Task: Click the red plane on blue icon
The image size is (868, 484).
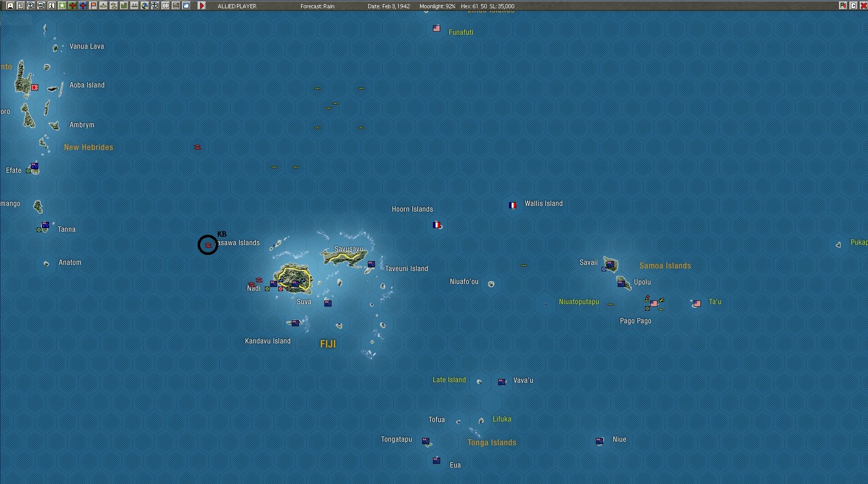Action: (x=83, y=6)
